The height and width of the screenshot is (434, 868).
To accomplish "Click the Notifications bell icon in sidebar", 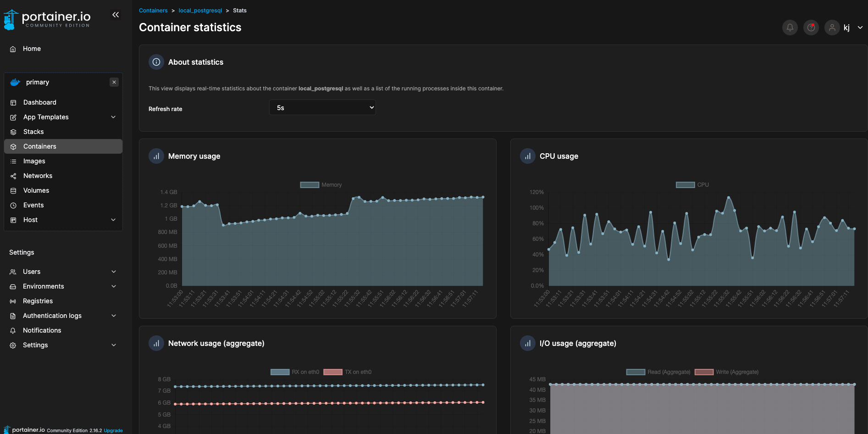I will (x=13, y=331).
